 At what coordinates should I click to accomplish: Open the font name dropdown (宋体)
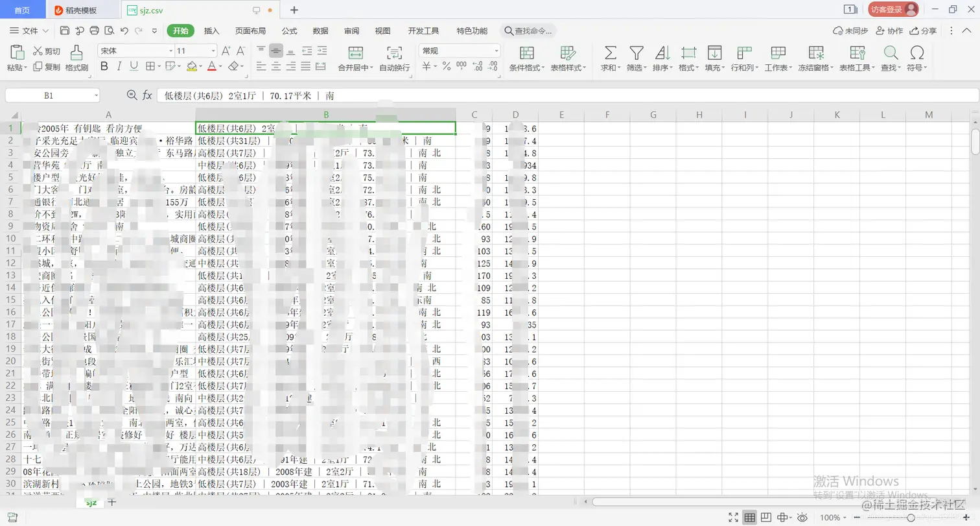click(x=171, y=51)
